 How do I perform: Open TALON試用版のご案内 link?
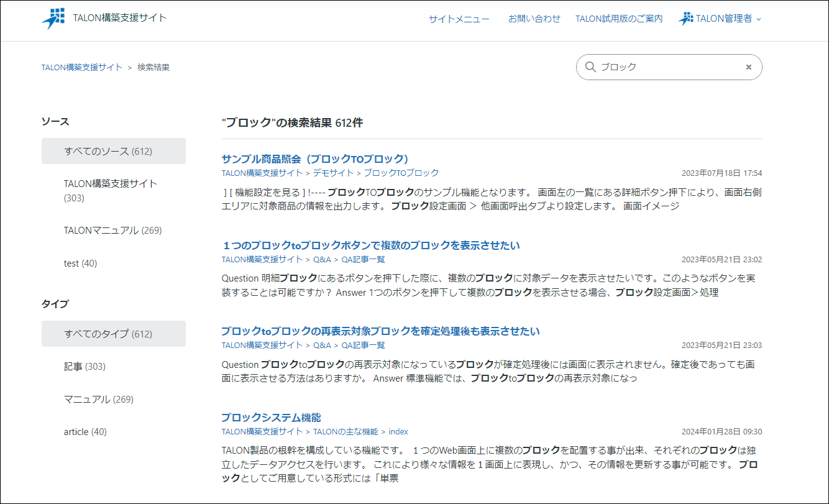(619, 19)
